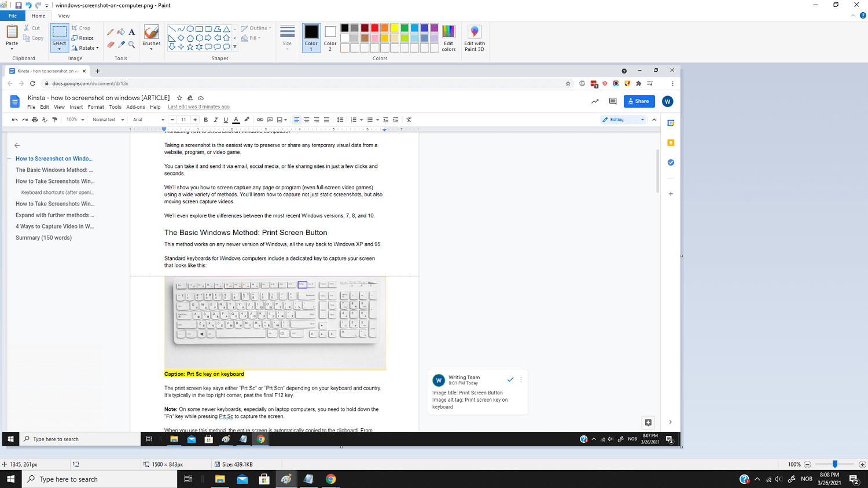Mark the Writing Team comment as resolved
This screenshot has width=868, height=488.
pos(510,379)
